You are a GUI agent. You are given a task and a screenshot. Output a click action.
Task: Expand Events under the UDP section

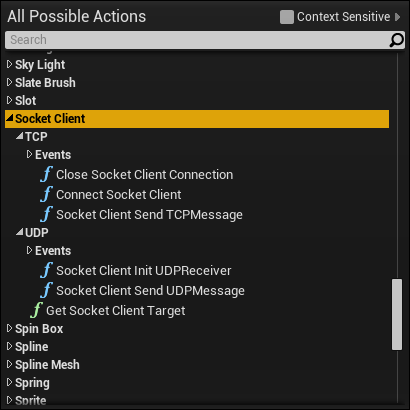click(x=29, y=250)
